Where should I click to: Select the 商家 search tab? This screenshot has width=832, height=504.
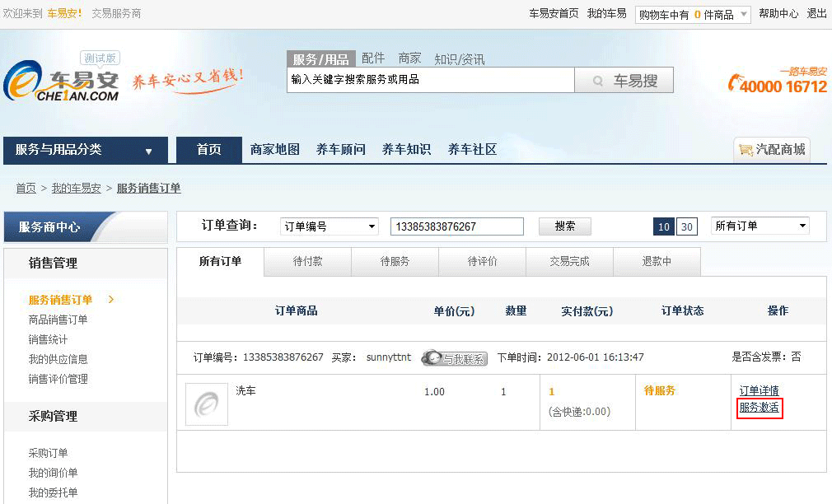(409, 58)
